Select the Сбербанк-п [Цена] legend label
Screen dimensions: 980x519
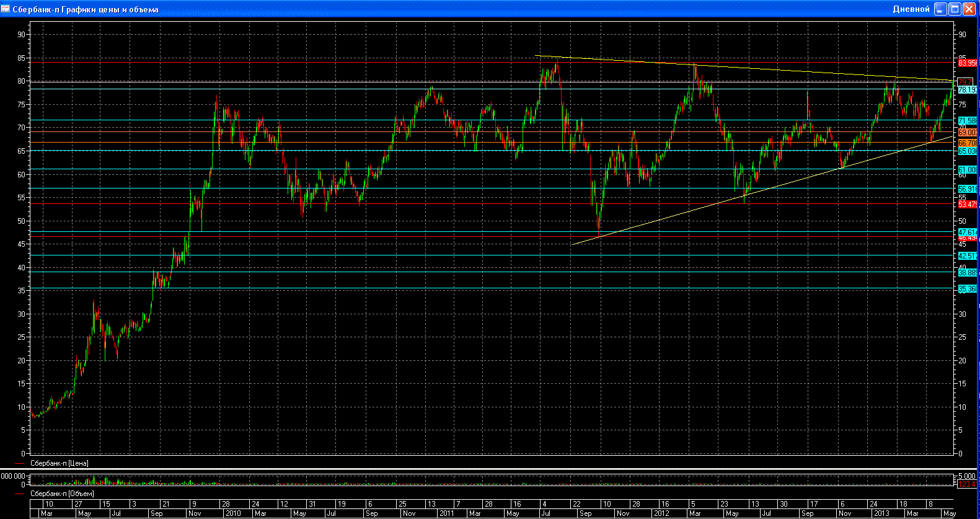click(x=60, y=463)
